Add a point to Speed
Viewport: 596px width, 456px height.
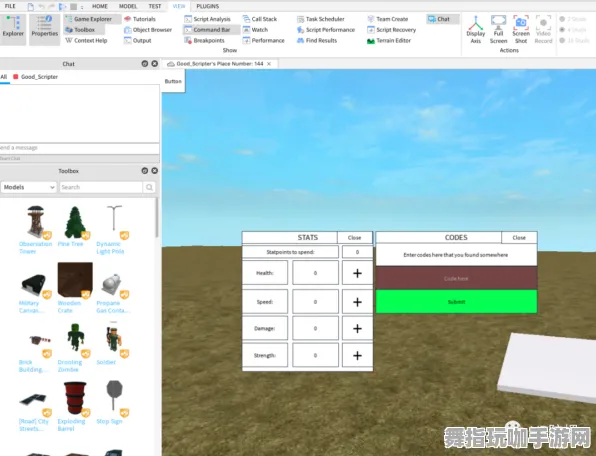coord(357,302)
